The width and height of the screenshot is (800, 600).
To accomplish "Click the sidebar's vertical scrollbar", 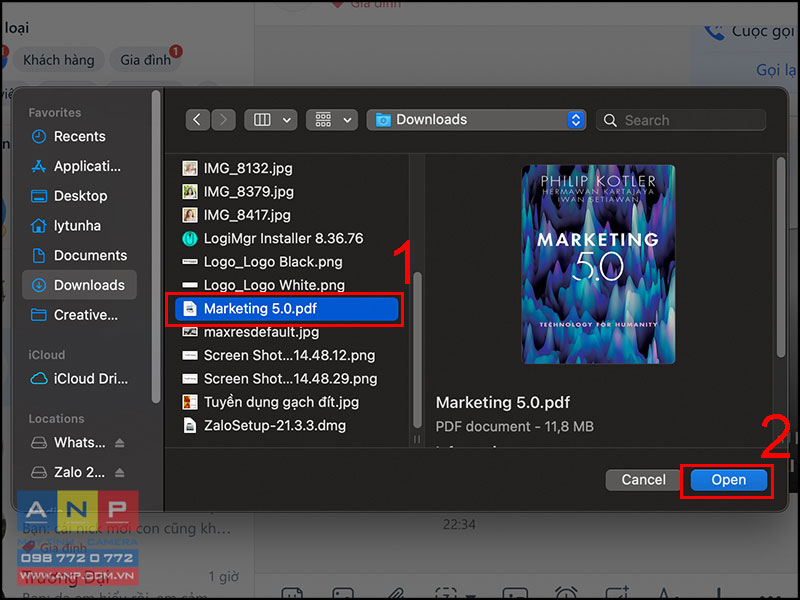I will [156, 247].
